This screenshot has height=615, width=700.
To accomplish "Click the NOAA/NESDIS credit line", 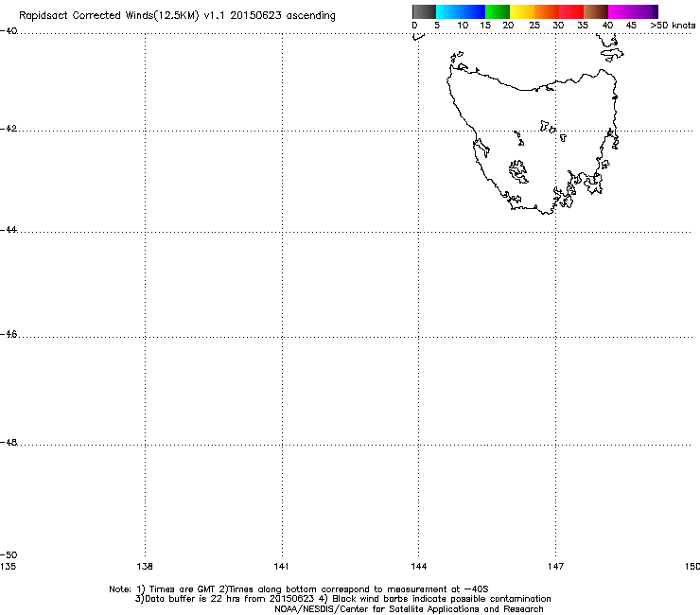I will (409, 609).
